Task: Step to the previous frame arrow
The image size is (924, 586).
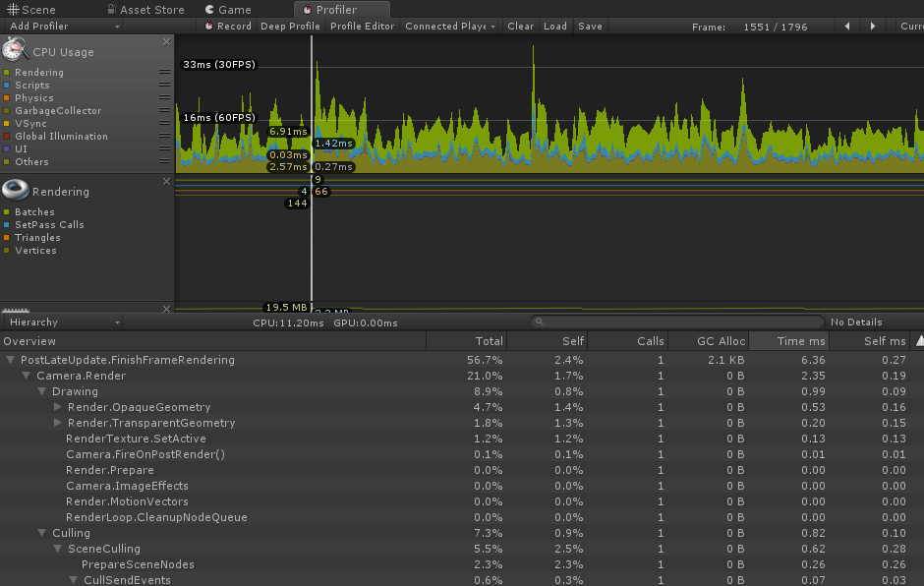Action: [x=847, y=27]
